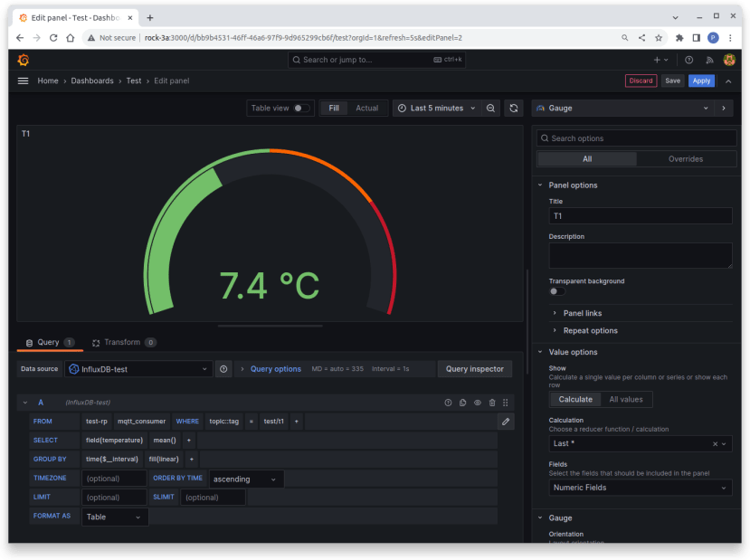Switch to the Transform tab
750x560 pixels.
pos(123,342)
